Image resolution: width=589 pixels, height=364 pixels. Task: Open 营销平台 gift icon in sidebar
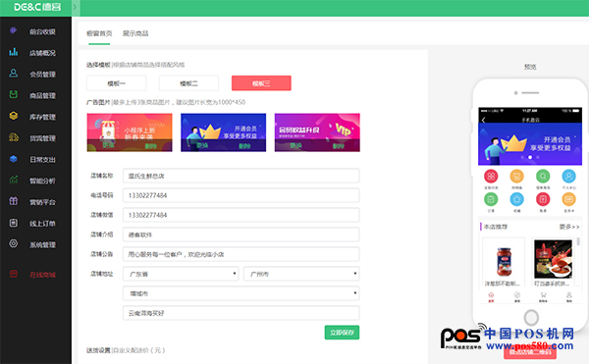tap(13, 201)
